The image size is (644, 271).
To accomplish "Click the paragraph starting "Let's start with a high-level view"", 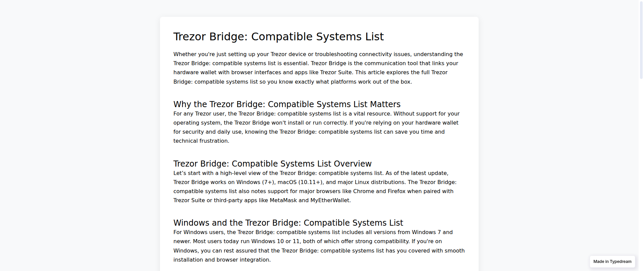I will (x=319, y=187).
